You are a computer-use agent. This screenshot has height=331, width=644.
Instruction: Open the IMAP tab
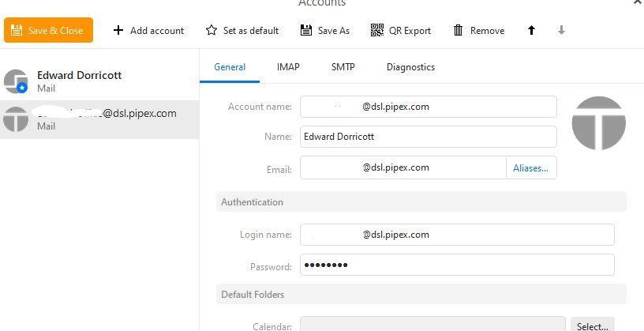click(x=288, y=67)
